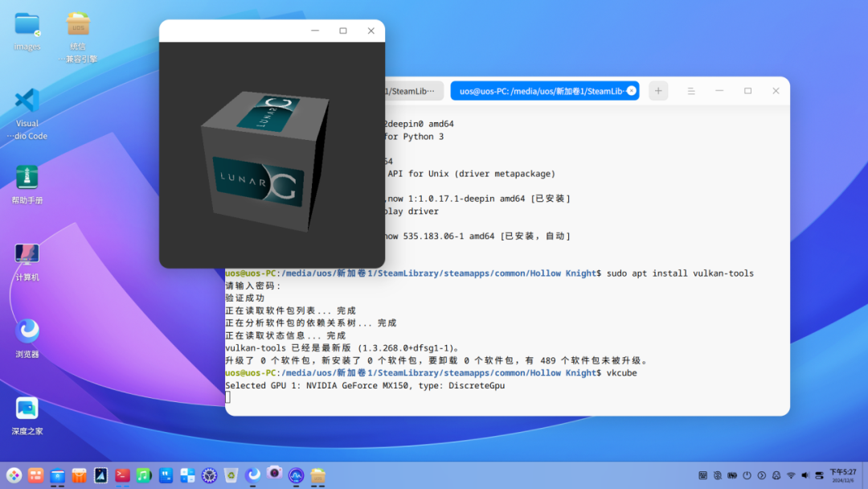Mute audio via the tray speaker icon

[x=806, y=475]
